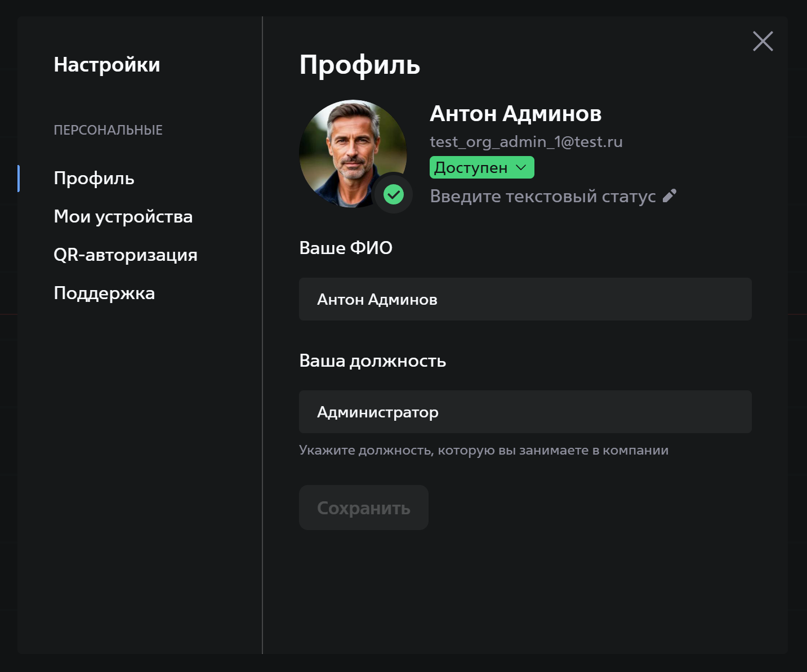Open the Доступен status dropdown
807x672 pixels.
pyautogui.click(x=481, y=167)
